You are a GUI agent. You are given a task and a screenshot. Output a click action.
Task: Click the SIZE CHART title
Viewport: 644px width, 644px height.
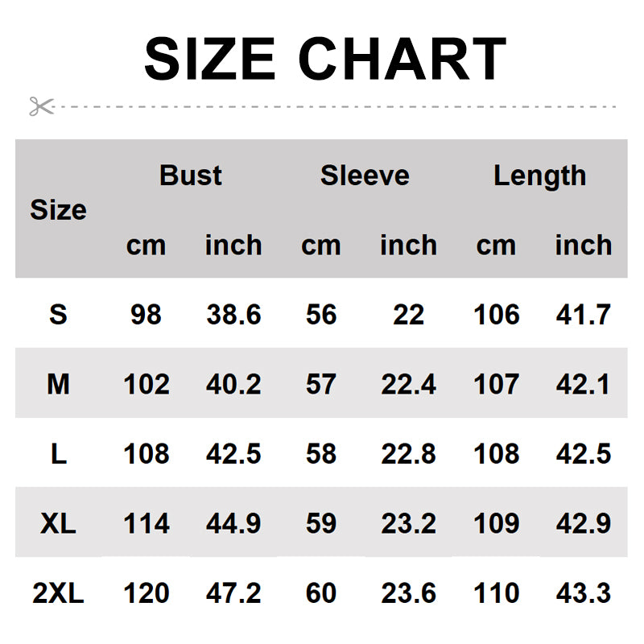click(324, 60)
